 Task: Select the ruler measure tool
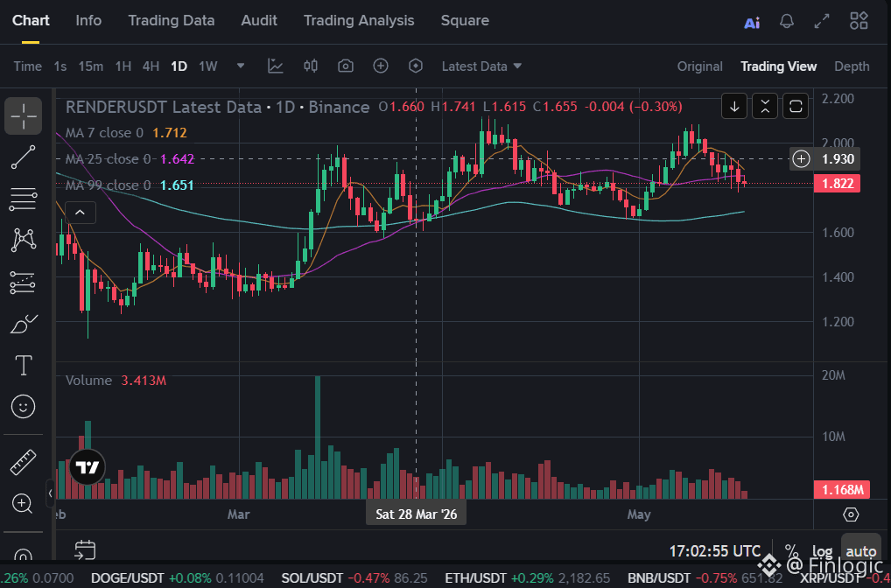24,462
